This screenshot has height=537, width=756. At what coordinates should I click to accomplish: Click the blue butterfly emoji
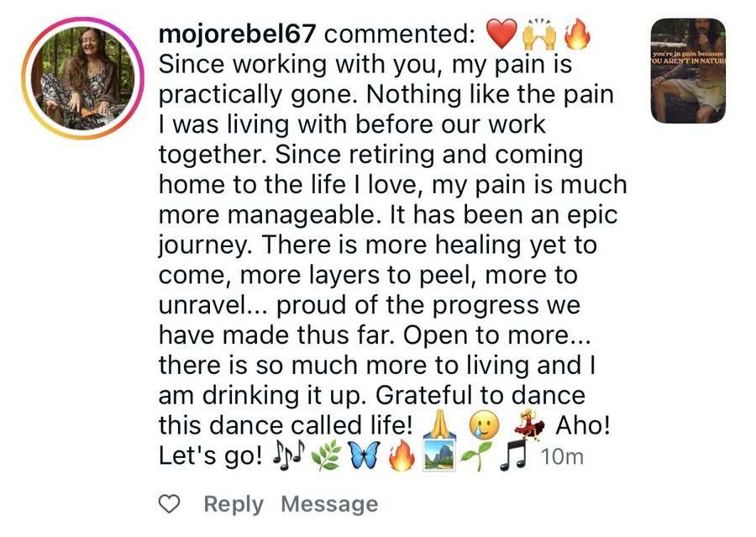[x=364, y=455]
